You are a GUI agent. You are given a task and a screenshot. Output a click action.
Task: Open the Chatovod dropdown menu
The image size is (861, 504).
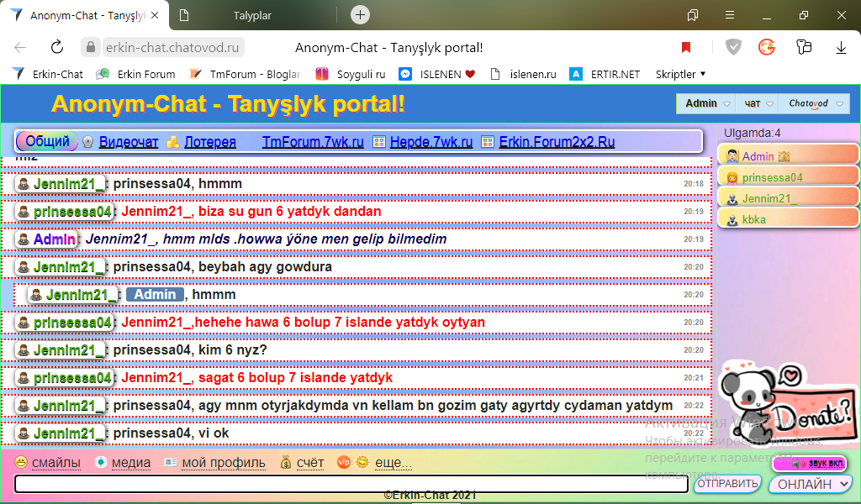[x=813, y=104]
